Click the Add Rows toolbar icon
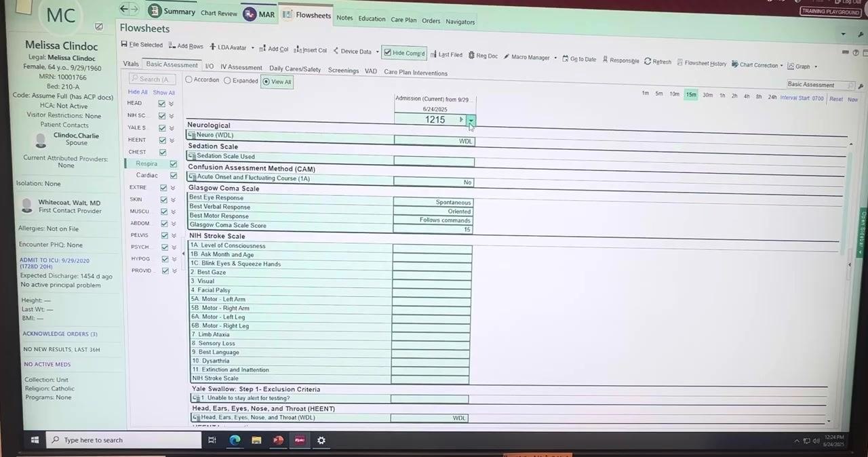This screenshot has width=868, height=457. 172,46
